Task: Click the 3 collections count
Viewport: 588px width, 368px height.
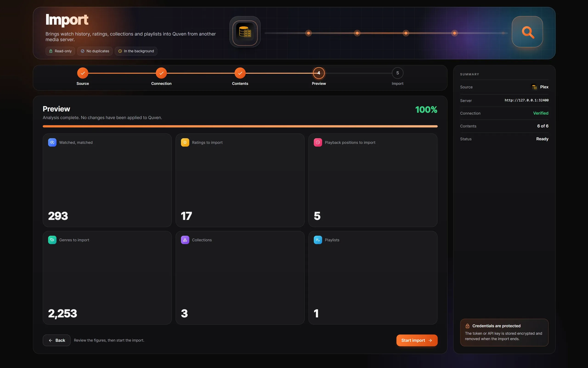Action: point(184,313)
